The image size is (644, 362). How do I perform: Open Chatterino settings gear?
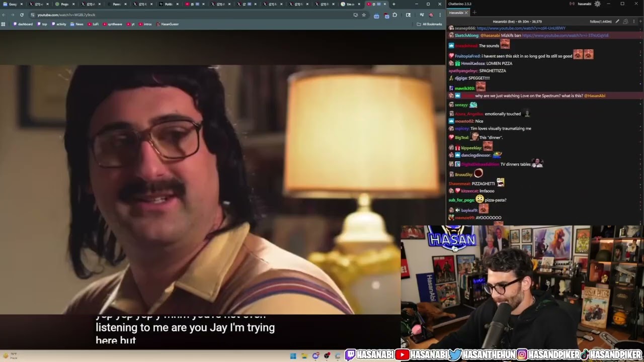597,4
